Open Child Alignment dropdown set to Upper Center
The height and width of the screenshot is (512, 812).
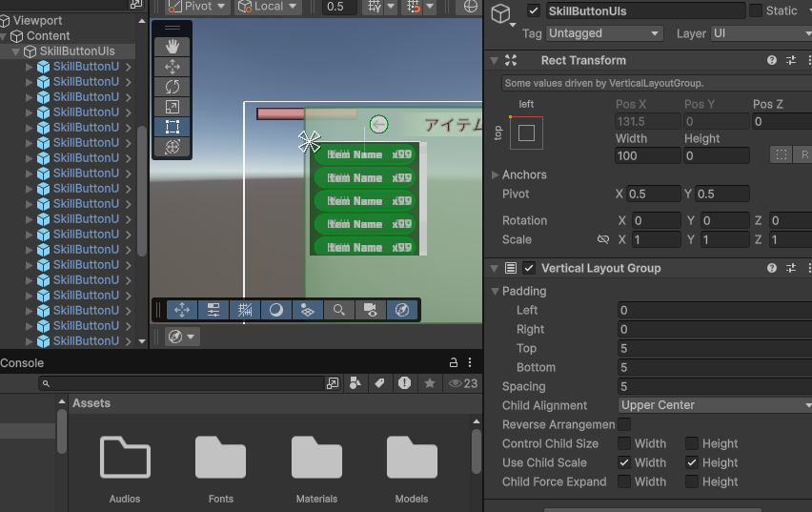[x=714, y=405]
